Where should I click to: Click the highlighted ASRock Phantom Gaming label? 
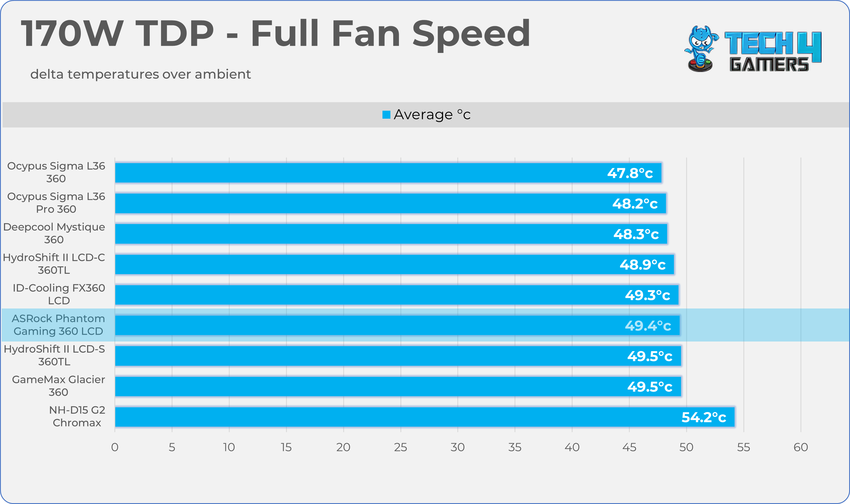coord(58,325)
